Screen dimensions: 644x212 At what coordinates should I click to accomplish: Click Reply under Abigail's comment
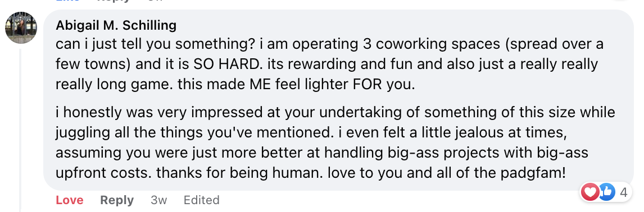[117, 200]
